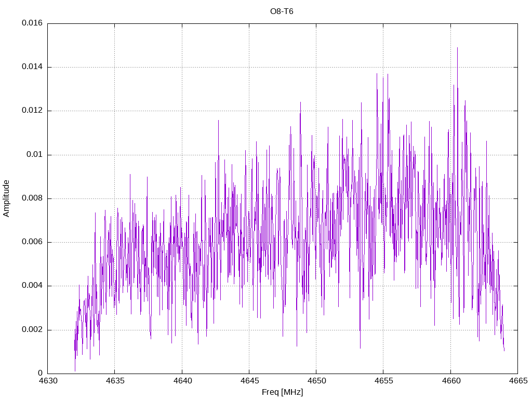Click the 4665 x-axis tick label
532x399 pixels.
pos(518,381)
